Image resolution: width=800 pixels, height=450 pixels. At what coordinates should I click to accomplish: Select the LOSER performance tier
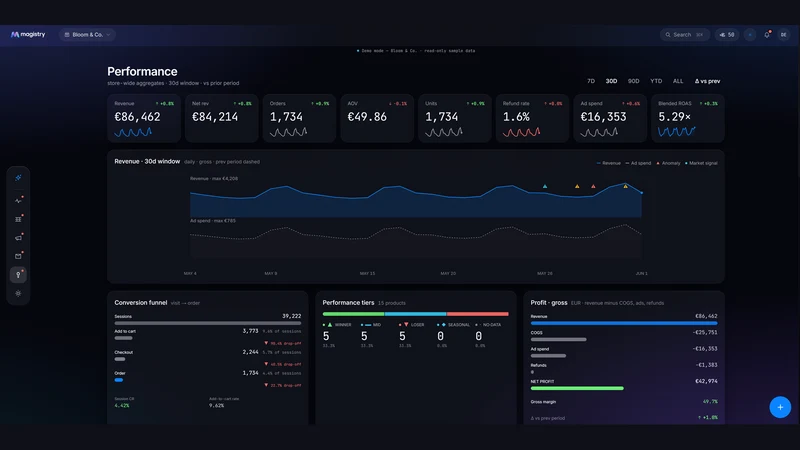click(412, 335)
